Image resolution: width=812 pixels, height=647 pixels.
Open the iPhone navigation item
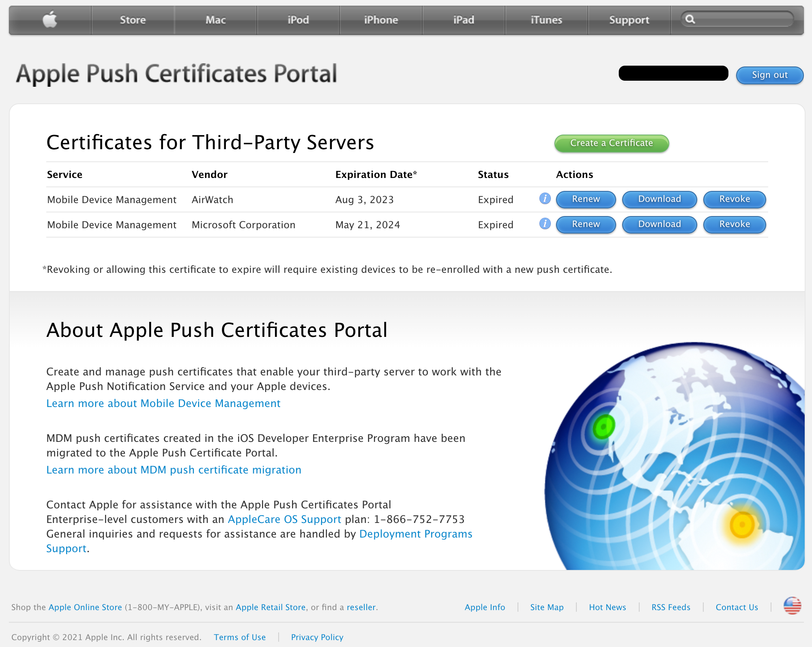pos(381,20)
